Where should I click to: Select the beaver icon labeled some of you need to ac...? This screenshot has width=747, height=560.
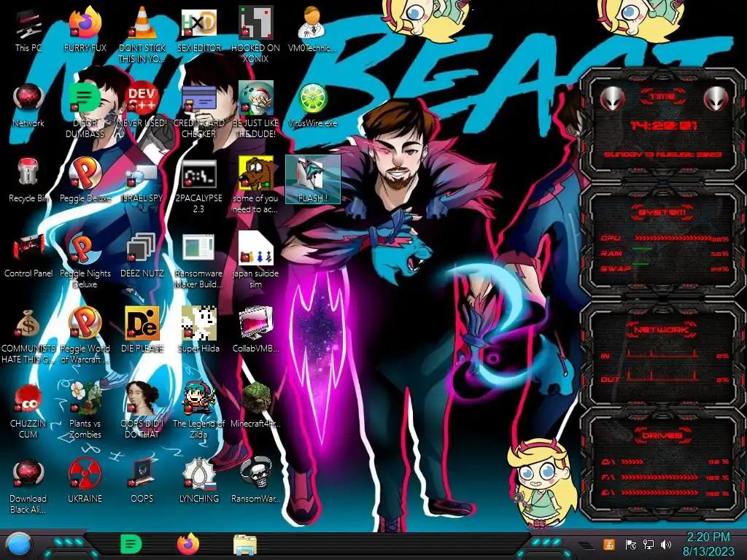(x=255, y=186)
